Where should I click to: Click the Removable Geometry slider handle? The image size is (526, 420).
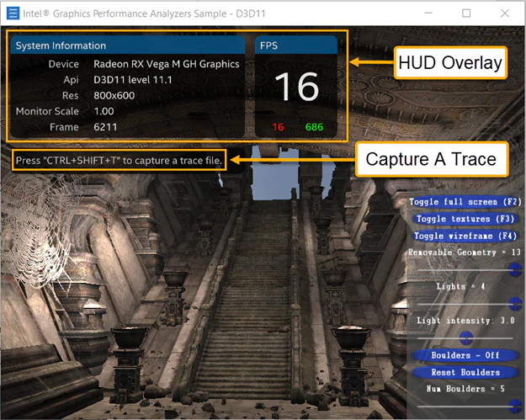[515, 268]
